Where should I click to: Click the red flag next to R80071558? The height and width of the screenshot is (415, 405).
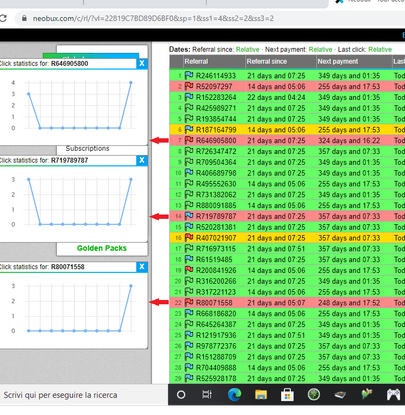point(189,302)
